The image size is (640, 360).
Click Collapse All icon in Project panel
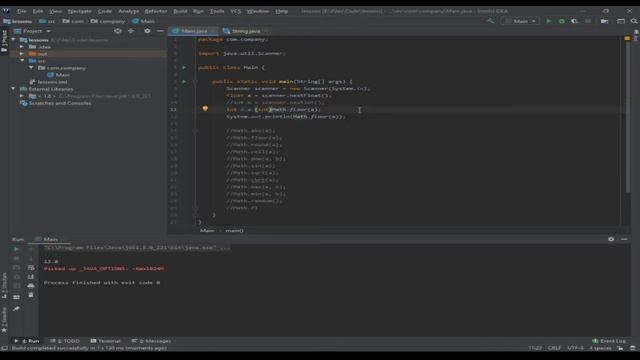tap(131, 31)
